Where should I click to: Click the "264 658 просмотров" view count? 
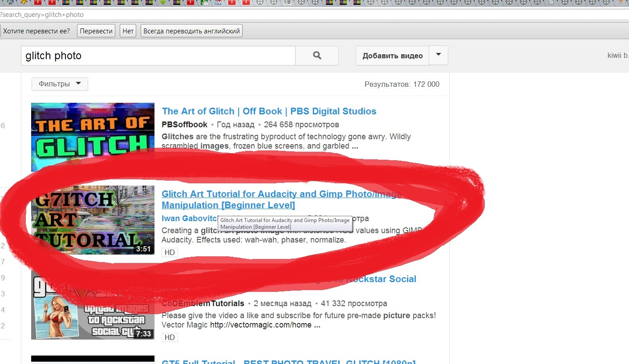tap(301, 125)
